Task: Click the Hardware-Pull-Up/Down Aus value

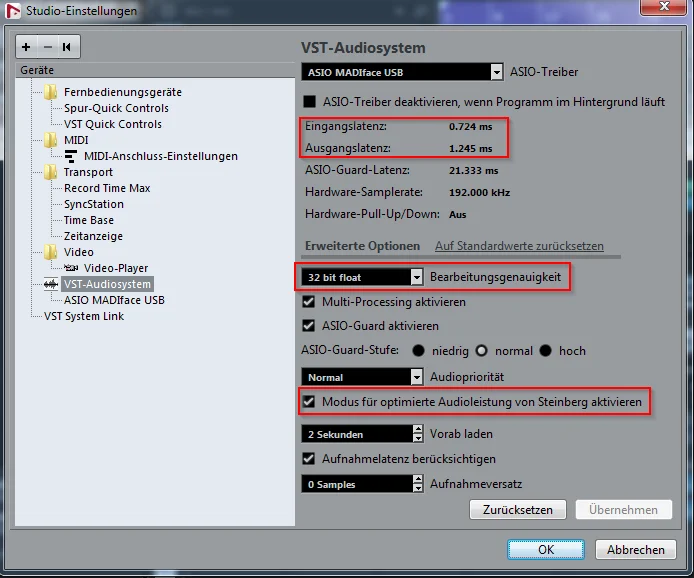Action: (457, 215)
